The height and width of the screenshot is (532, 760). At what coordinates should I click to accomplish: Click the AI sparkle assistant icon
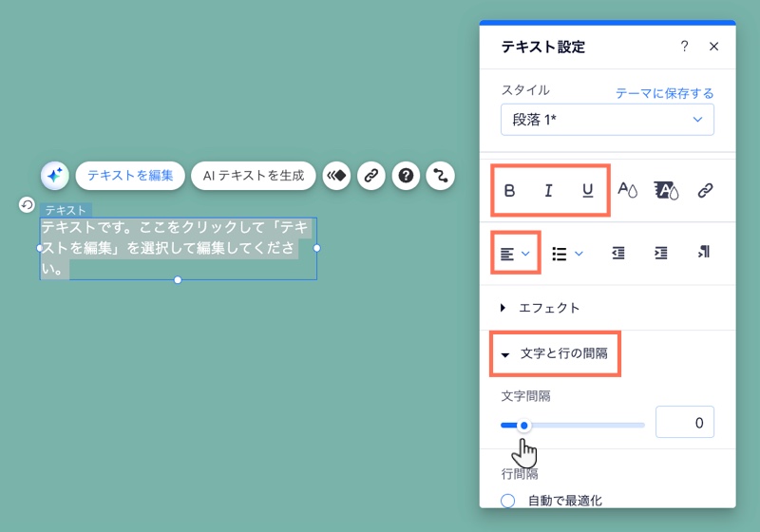tap(55, 176)
